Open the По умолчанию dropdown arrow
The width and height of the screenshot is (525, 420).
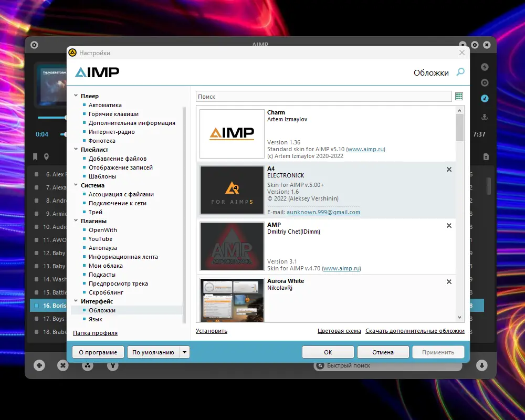[184, 352]
